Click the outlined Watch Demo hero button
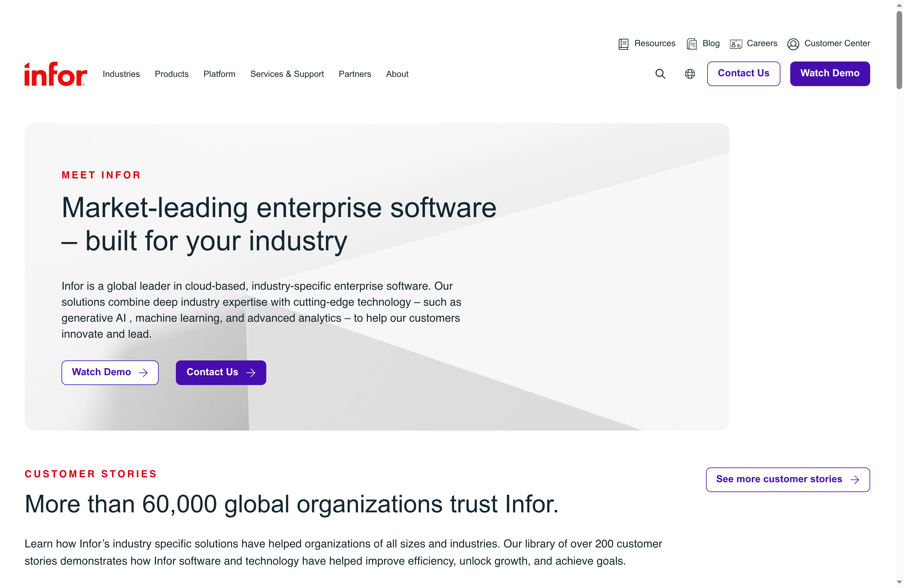This screenshot has width=904, height=588. pos(110,373)
